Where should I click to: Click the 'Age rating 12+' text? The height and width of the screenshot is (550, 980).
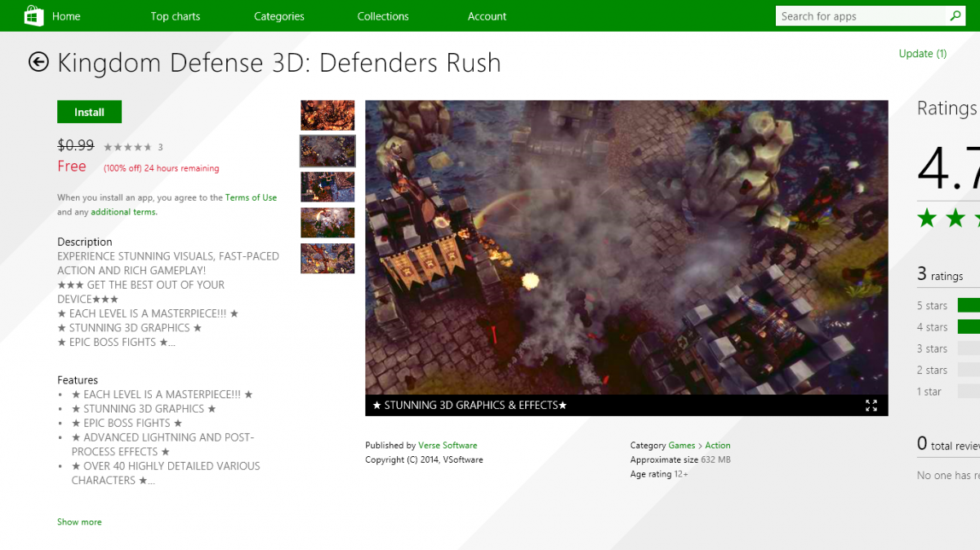click(x=659, y=474)
